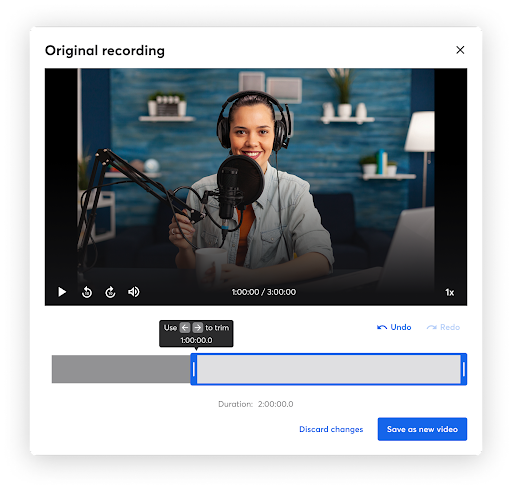Select the left trim handle on the timeline
This screenshot has height=489, width=512.
click(x=194, y=369)
